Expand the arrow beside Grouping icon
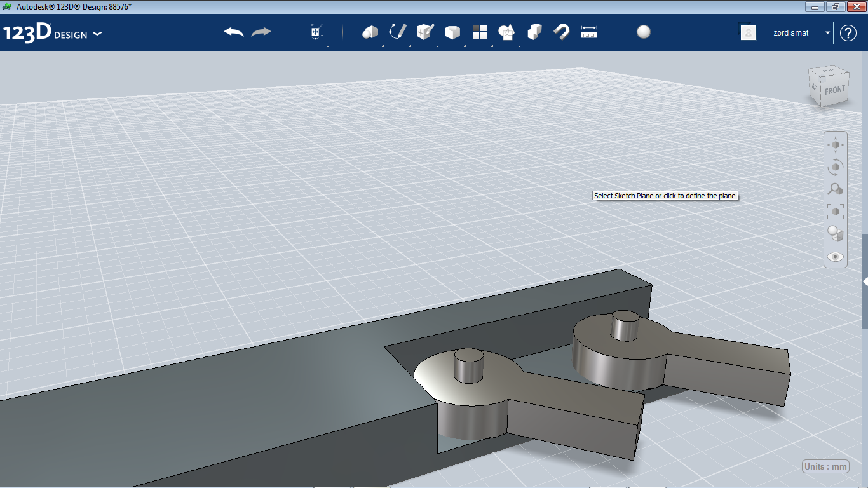This screenshot has width=868, height=488. (519, 46)
